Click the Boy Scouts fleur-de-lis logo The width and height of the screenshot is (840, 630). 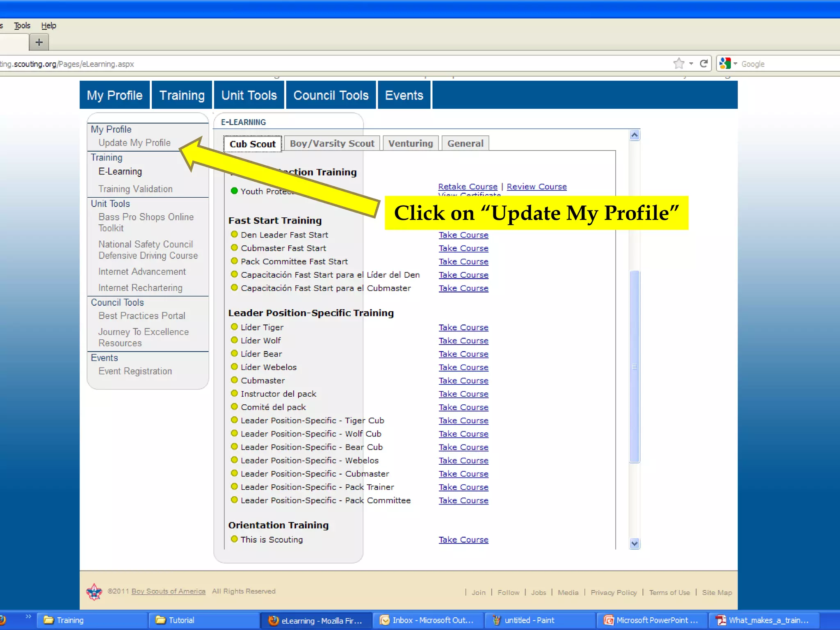[x=94, y=592]
